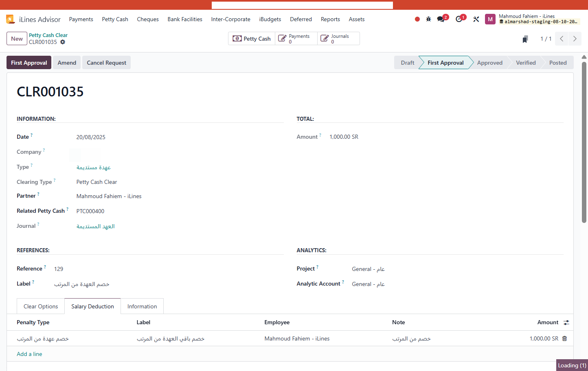Open column settings adjust icon in table

[566, 323]
